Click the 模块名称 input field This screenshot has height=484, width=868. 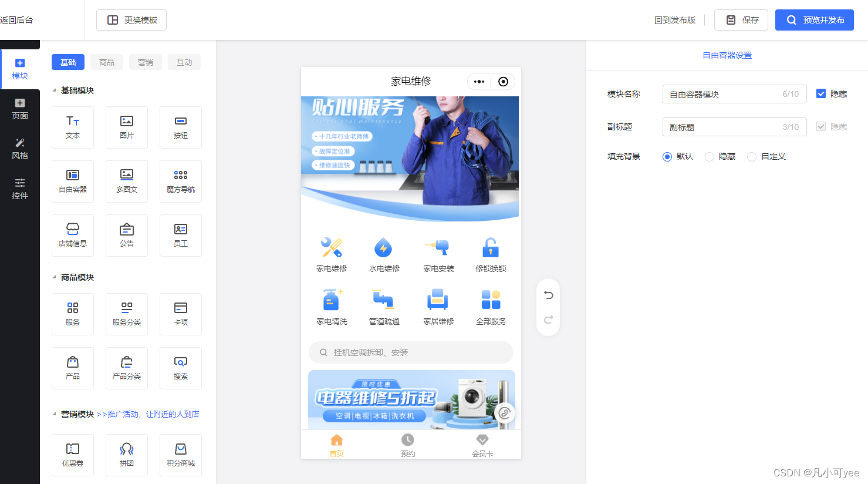[x=735, y=94]
